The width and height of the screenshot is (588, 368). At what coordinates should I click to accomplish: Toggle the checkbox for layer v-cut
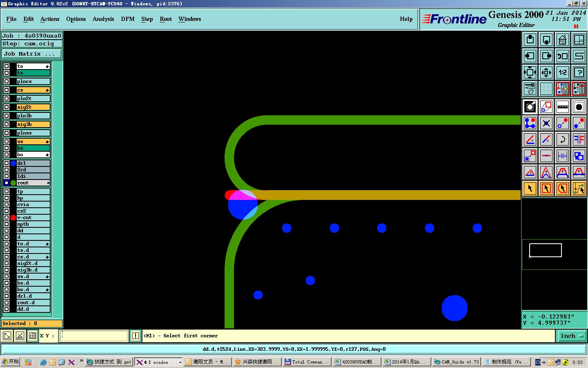[x=7, y=218]
